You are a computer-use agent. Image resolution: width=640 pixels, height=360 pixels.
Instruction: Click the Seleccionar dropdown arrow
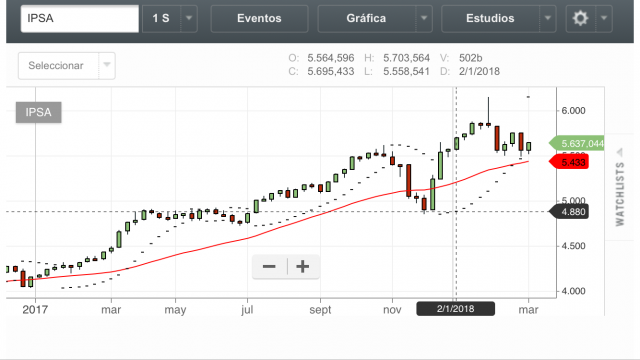[x=107, y=65]
